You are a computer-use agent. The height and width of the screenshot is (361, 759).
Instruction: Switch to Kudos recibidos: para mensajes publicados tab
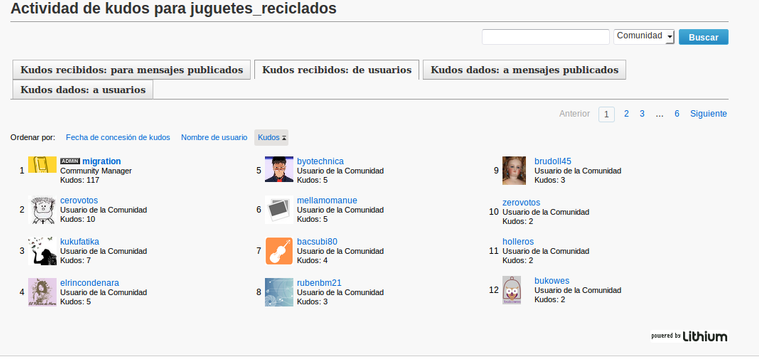[131, 70]
